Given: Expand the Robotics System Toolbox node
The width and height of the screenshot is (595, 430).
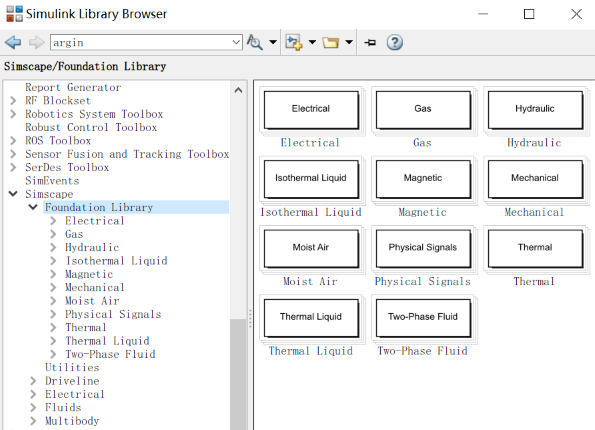Looking at the screenshot, I should [13, 114].
